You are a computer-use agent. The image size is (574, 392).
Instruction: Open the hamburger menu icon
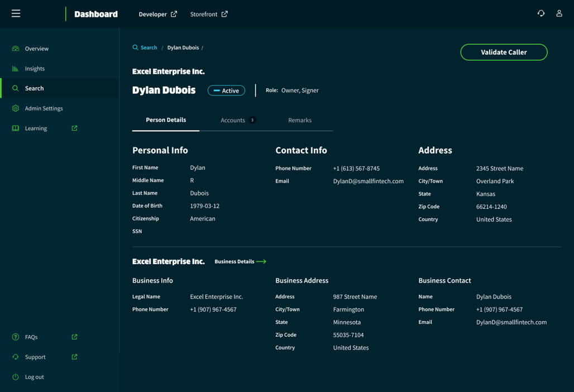(16, 13)
